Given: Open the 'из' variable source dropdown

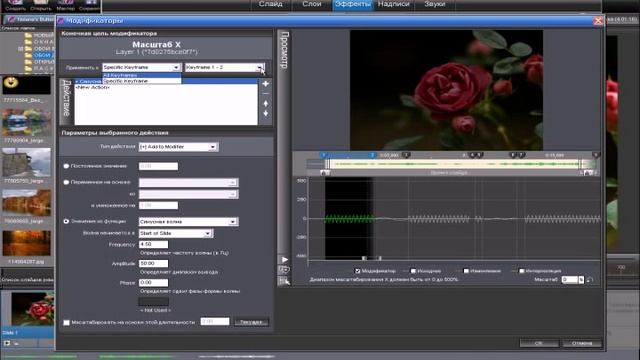Looking at the screenshot, I should (189, 194).
